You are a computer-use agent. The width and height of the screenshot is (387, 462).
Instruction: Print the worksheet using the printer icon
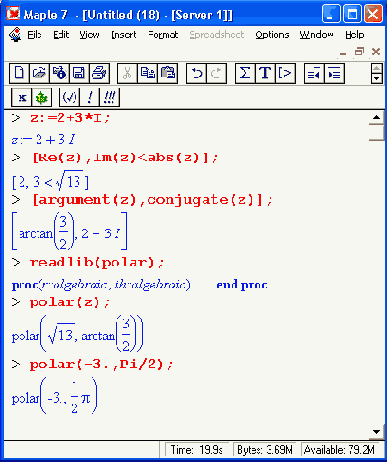coord(99,73)
